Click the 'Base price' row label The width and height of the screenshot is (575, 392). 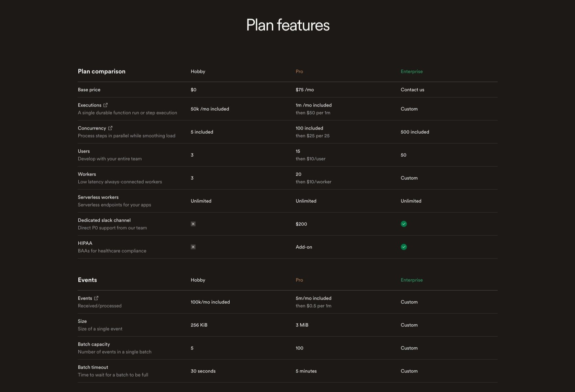click(89, 90)
